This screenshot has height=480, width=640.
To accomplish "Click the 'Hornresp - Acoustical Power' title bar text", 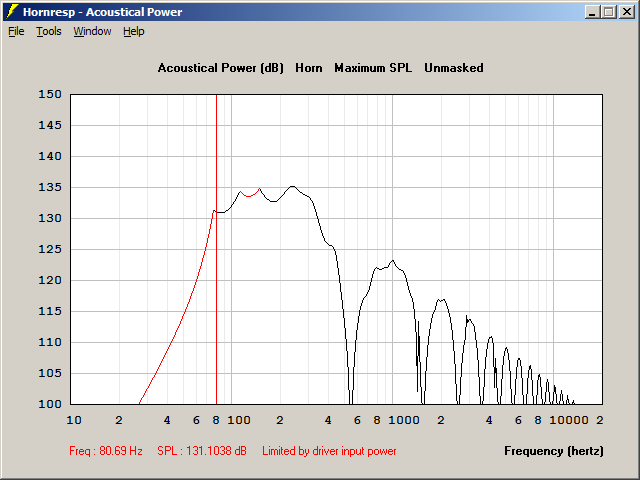I will 102,12.
